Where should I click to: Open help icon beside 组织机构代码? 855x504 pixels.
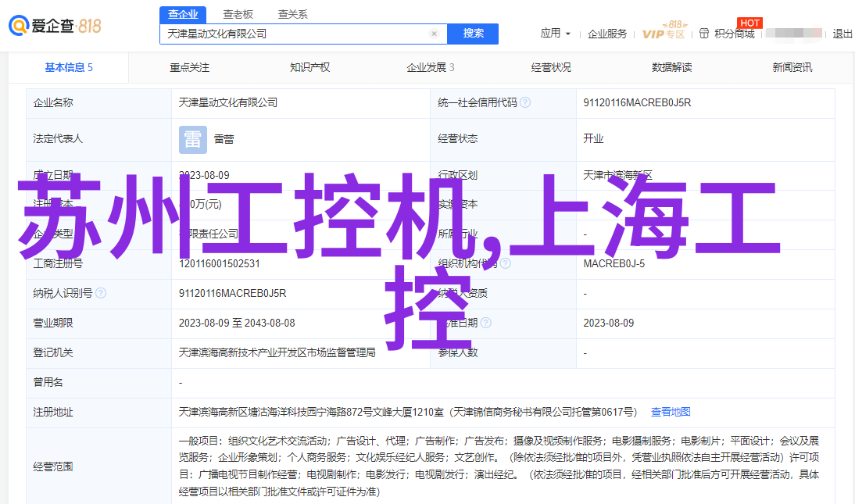click(506, 263)
